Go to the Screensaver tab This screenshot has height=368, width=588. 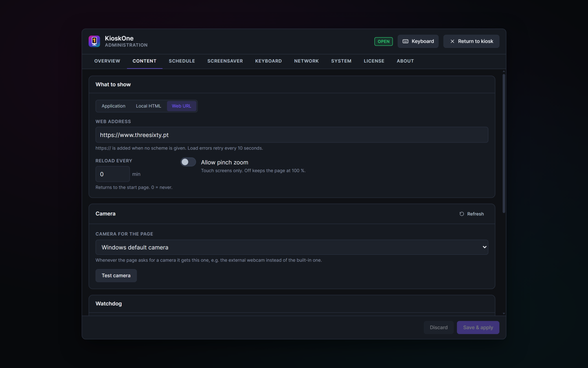point(225,61)
